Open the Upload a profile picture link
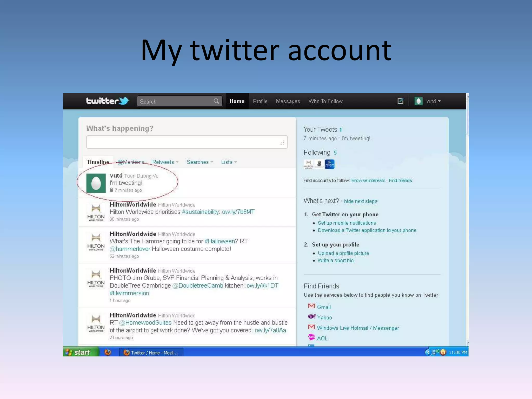 coord(343,253)
